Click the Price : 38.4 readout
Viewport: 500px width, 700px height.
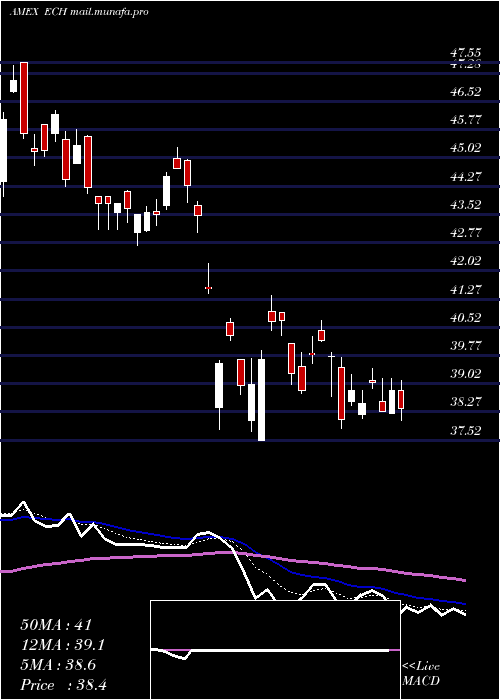tap(63, 685)
